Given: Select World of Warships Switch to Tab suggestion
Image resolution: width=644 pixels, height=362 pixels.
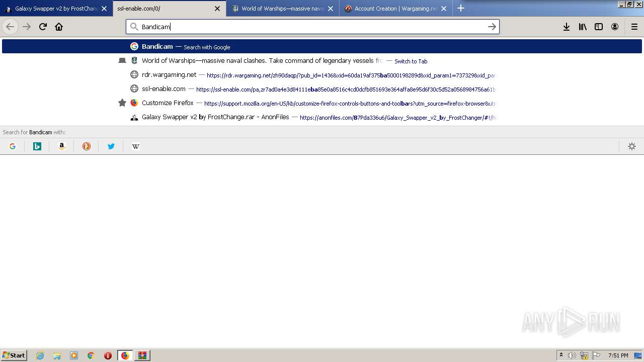Looking at the screenshot, I should pos(322,60).
